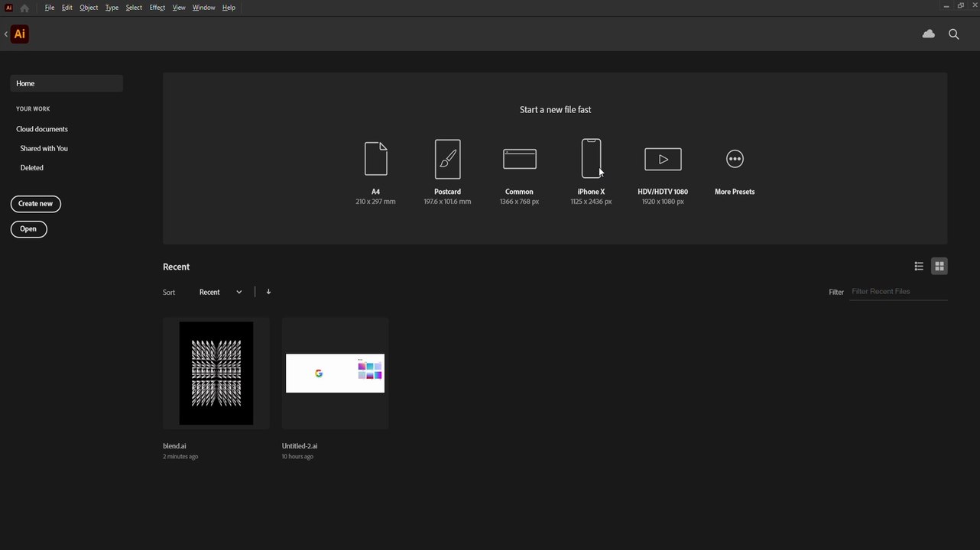980x550 pixels.
Task: Click the Untitled-2.ai file name
Action: pos(300,446)
